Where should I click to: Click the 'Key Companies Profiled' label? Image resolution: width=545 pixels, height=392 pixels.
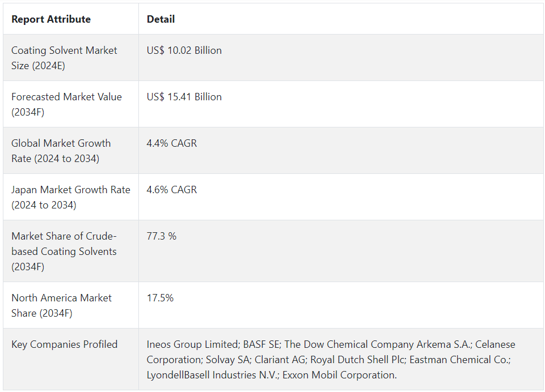tap(64, 344)
